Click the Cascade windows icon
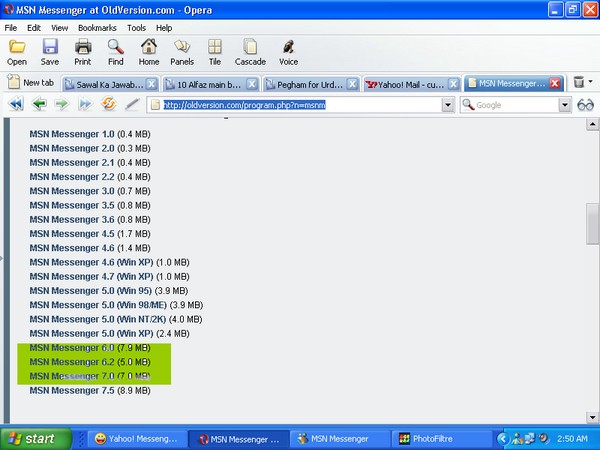Image resolution: width=600 pixels, height=450 pixels. (x=250, y=52)
